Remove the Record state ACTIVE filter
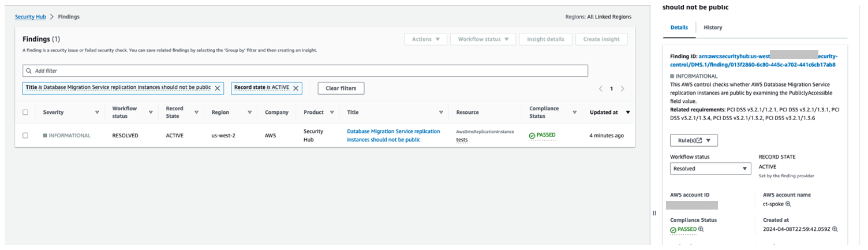Viewport: 868px width, 250px height. (x=295, y=88)
